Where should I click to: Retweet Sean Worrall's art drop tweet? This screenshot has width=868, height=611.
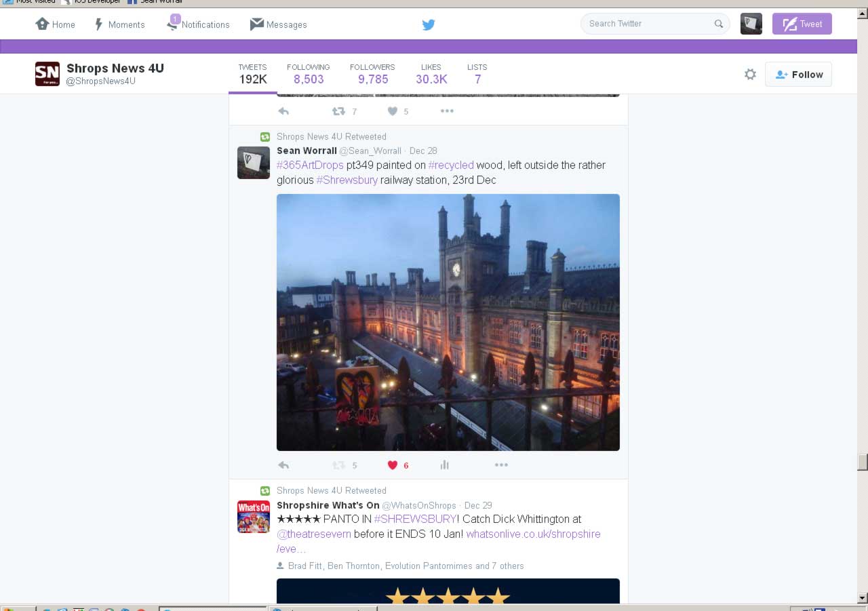338,465
